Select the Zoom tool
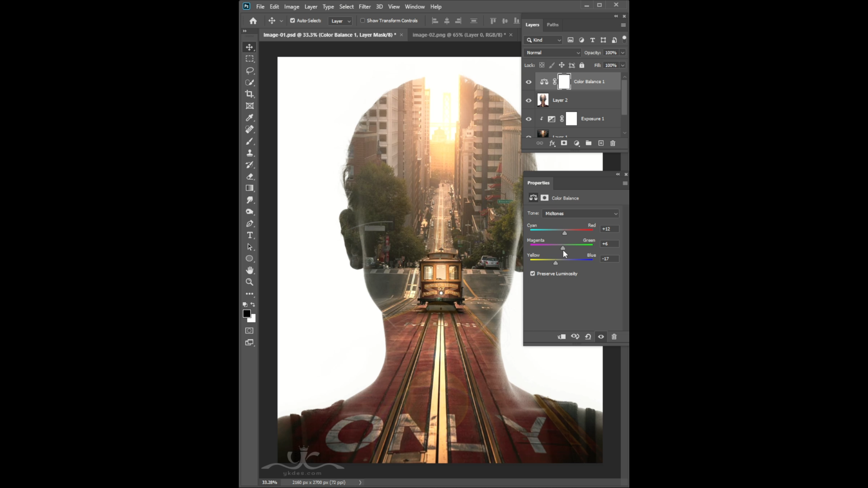868x488 pixels. [x=250, y=282]
